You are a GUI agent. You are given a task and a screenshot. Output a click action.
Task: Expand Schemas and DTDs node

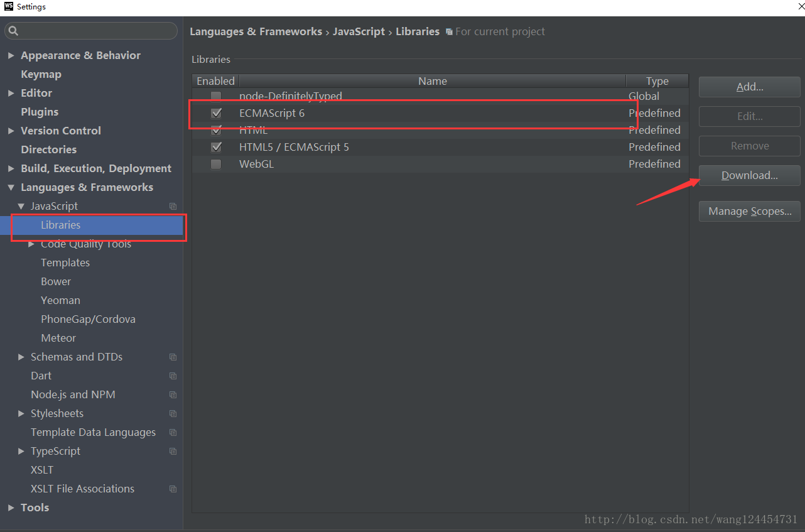coord(21,357)
